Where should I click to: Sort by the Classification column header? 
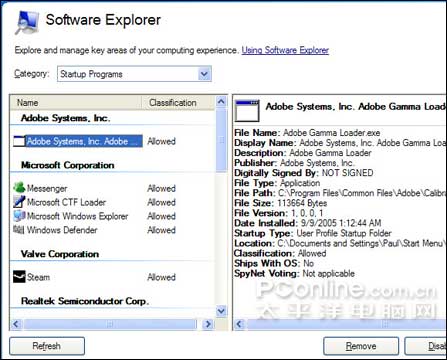pyautogui.click(x=178, y=103)
